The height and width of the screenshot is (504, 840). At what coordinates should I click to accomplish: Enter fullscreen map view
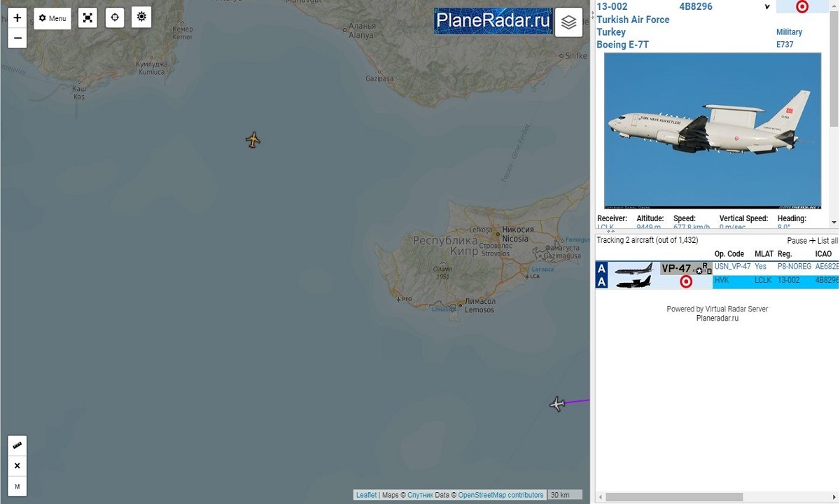tap(87, 18)
